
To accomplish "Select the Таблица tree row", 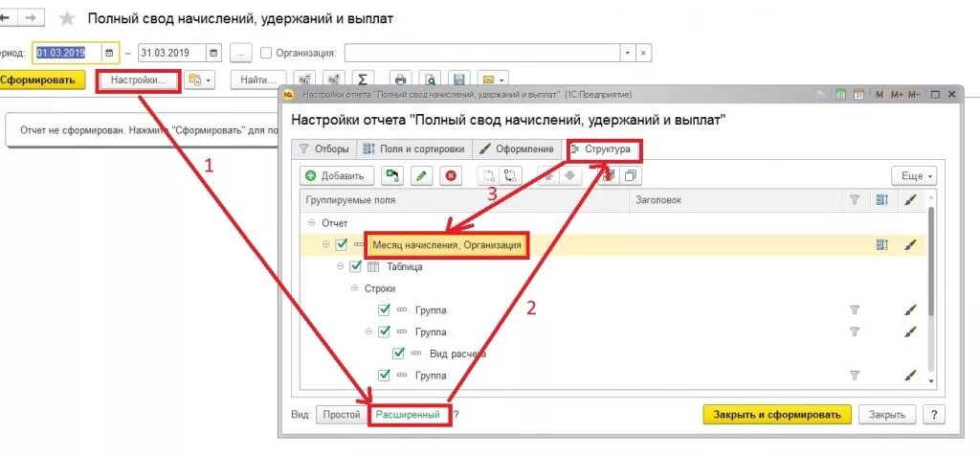I will coord(613,266).
